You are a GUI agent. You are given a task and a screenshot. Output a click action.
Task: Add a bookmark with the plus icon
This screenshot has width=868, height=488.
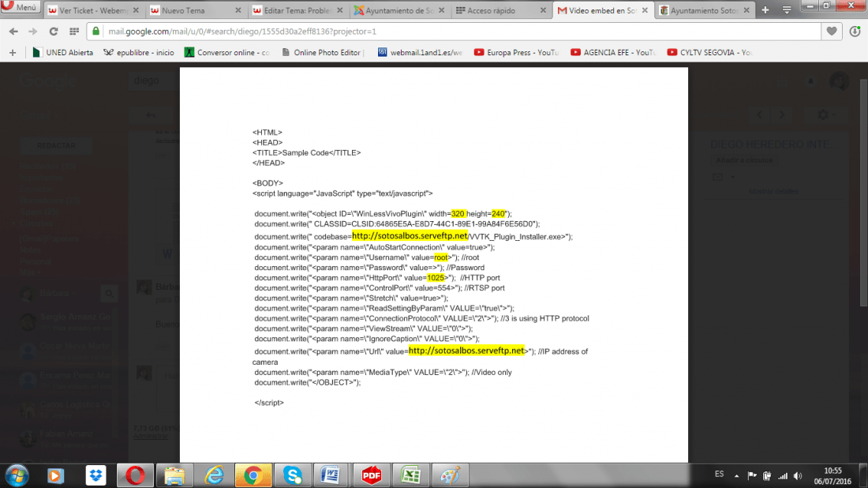click(x=13, y=53)
